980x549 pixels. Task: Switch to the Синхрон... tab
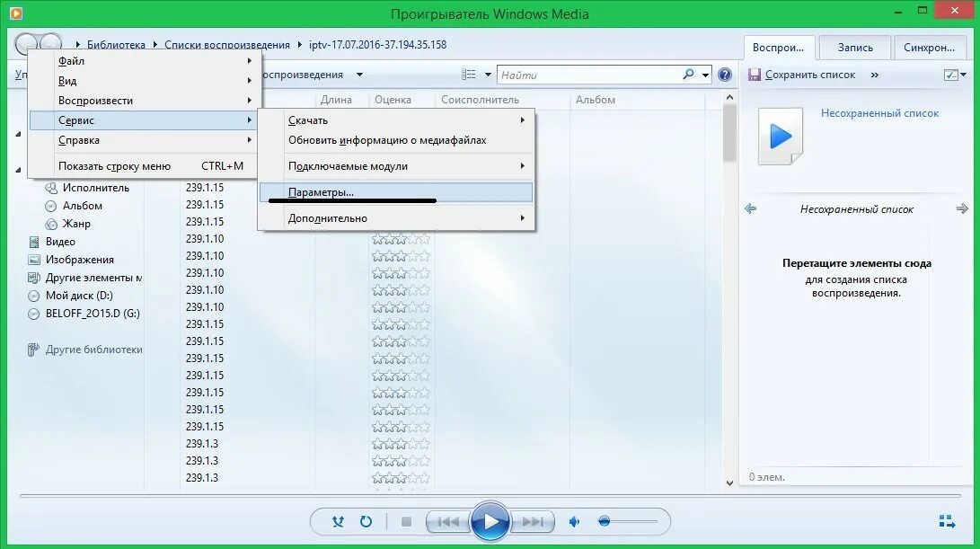(x=930, y=48)
